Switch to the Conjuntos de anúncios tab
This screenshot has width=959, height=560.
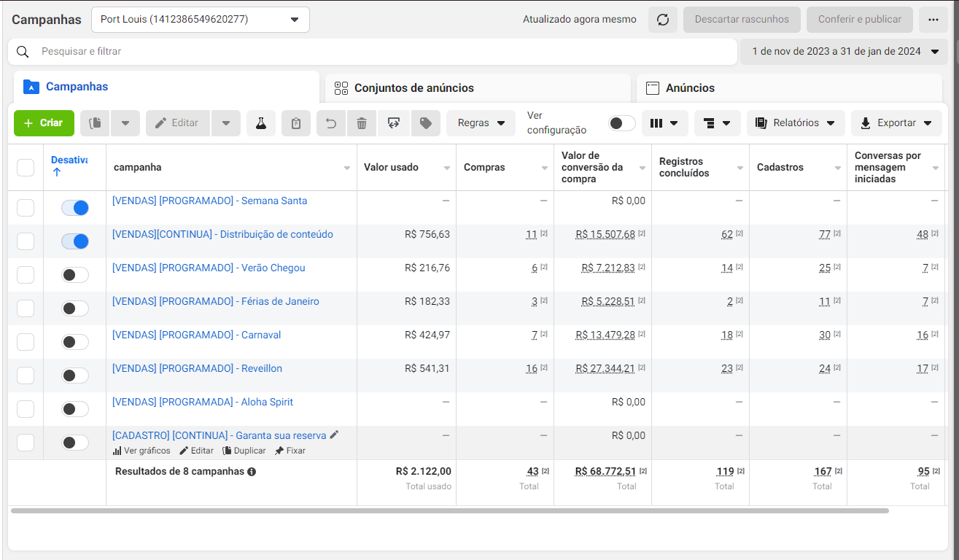pos(478,88)
